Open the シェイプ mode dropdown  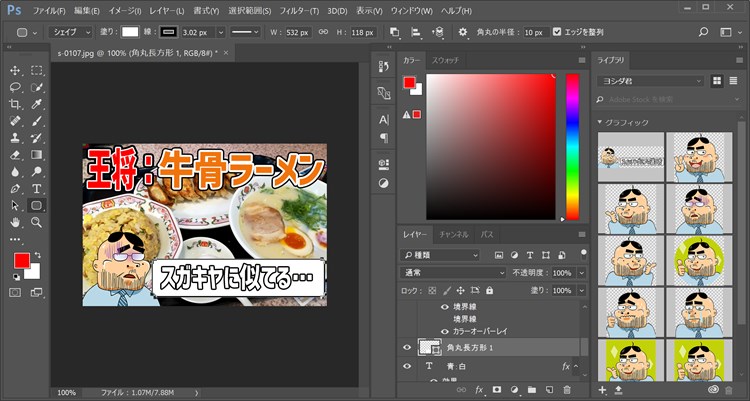[70, 32]
